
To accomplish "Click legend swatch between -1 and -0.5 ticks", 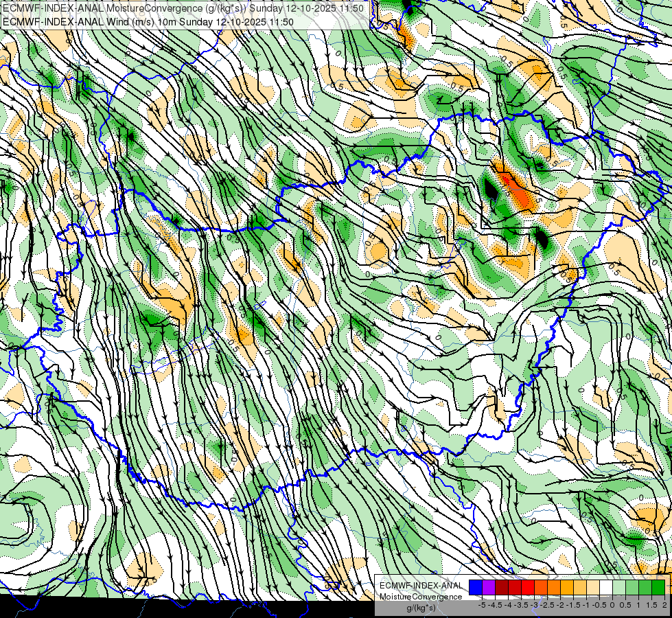I will point(593,588).
